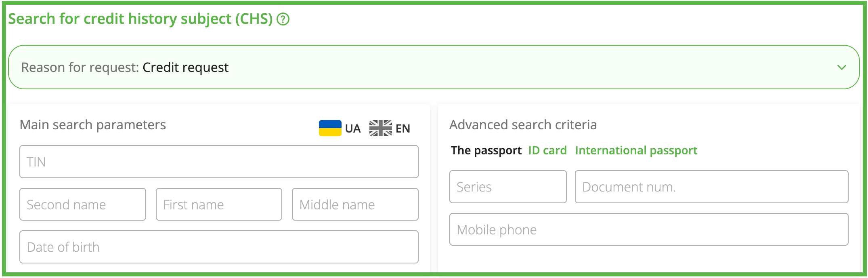Focus the Series input field
Screen dimensions: 868x278
point(508,187)
